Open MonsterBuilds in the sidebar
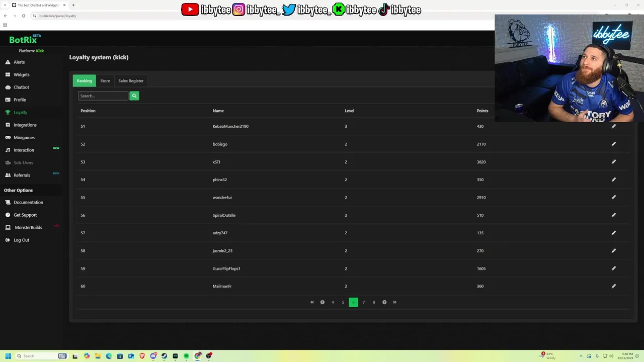The height and width of the screenshot is (362, 644). (x=28, y=227)
